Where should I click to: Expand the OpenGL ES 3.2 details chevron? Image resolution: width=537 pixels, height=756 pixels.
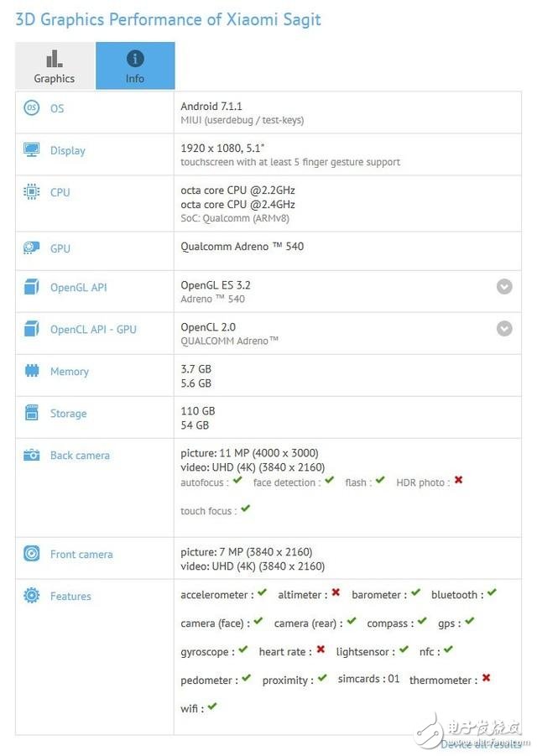click(x=504, y=286)
